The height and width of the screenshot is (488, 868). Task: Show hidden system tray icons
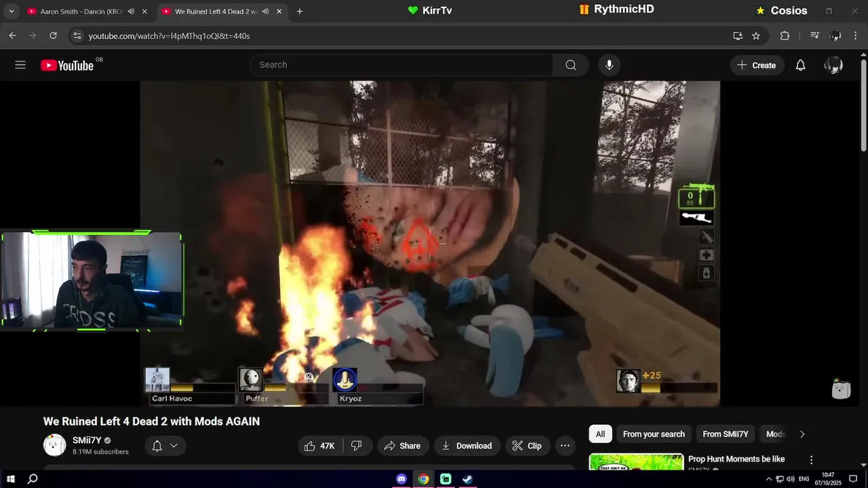click(x=769, y=479)
